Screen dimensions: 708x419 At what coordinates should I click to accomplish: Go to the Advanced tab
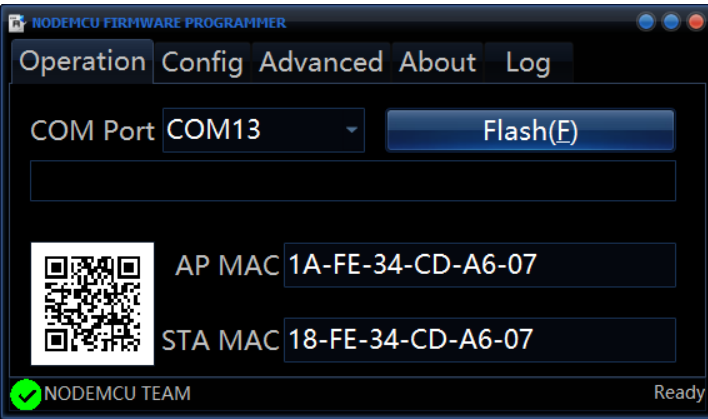click(x=321, y=62)
